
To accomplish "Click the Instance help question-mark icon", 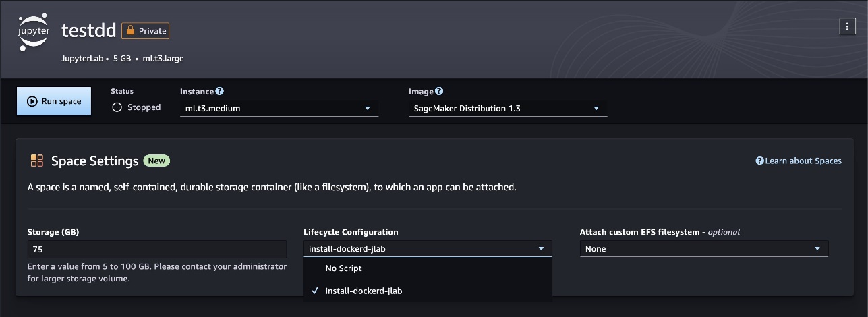I will [x=220, y=92].
